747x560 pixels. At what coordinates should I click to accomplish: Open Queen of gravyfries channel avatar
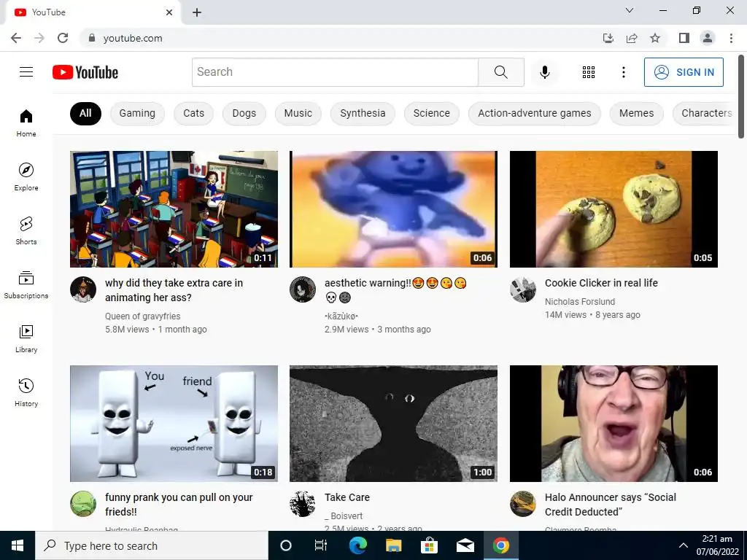pos(83,289)
